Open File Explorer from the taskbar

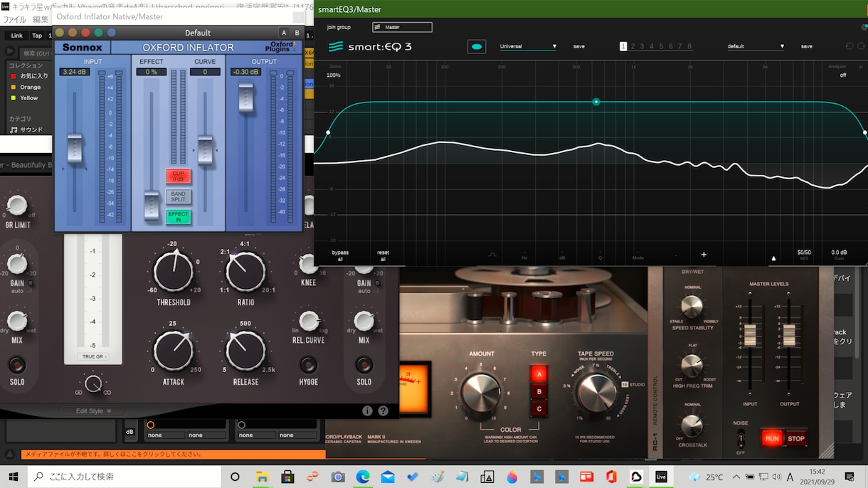262,477
